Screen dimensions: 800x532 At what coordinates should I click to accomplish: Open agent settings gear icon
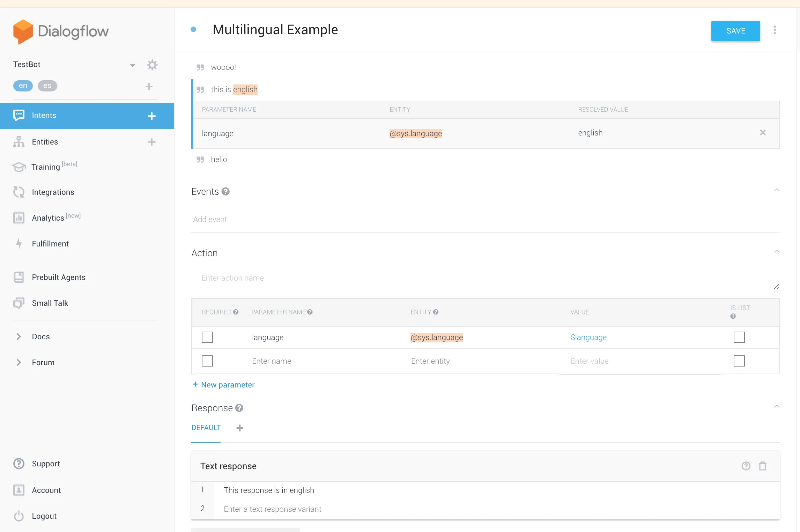tap(152, 65)
